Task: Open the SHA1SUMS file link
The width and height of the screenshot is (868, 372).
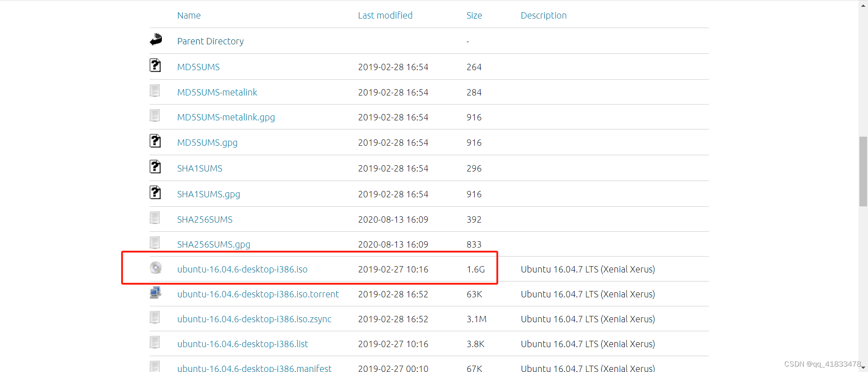Action: (x=200, y=168)
